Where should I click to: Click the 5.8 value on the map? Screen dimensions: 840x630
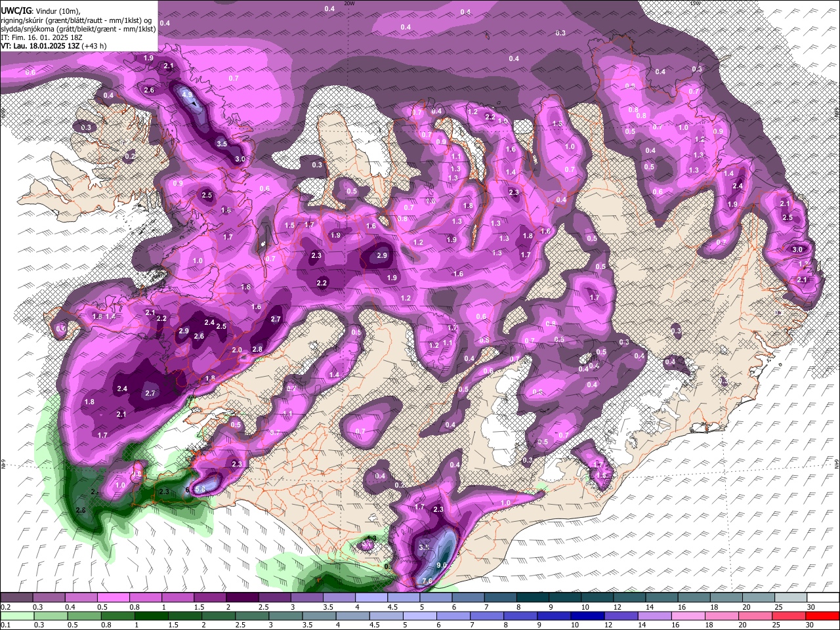click(x=201, y=489)
